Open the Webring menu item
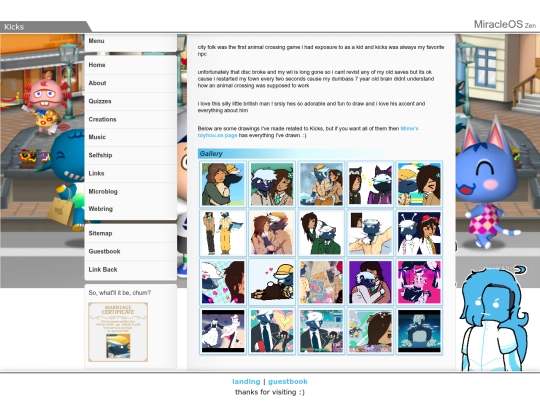 (131, 209)
